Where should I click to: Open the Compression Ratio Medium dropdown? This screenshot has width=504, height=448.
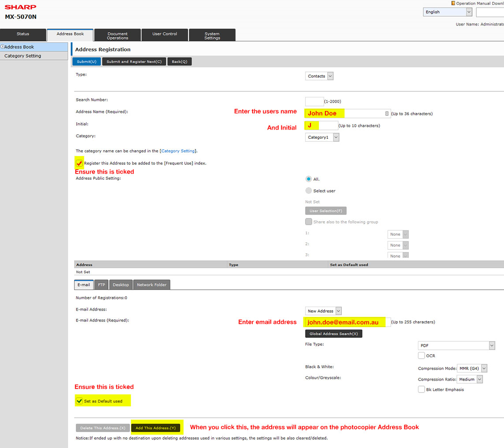coord(470,379)
